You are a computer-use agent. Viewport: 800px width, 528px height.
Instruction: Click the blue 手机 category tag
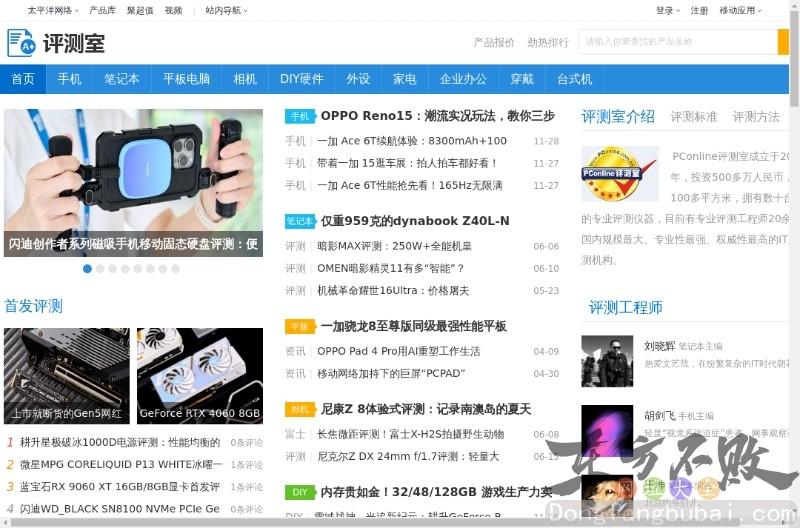299,116
